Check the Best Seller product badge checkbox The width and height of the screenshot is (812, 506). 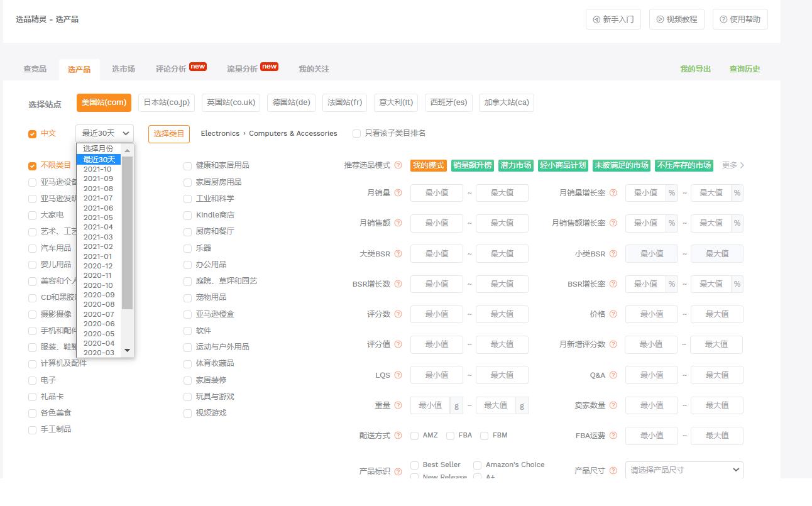tap(414, 465)
